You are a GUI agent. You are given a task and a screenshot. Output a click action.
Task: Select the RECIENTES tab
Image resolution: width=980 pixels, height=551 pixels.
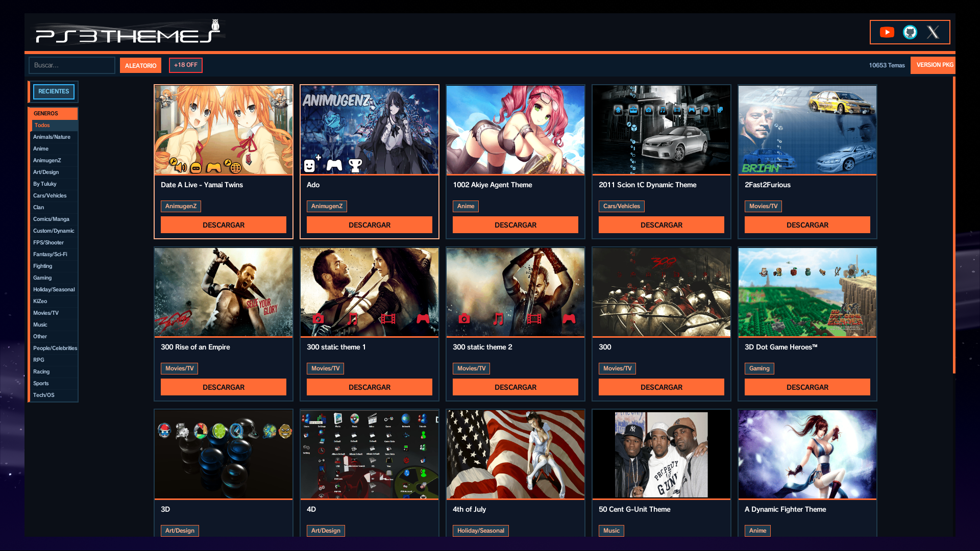coord(54,92)
